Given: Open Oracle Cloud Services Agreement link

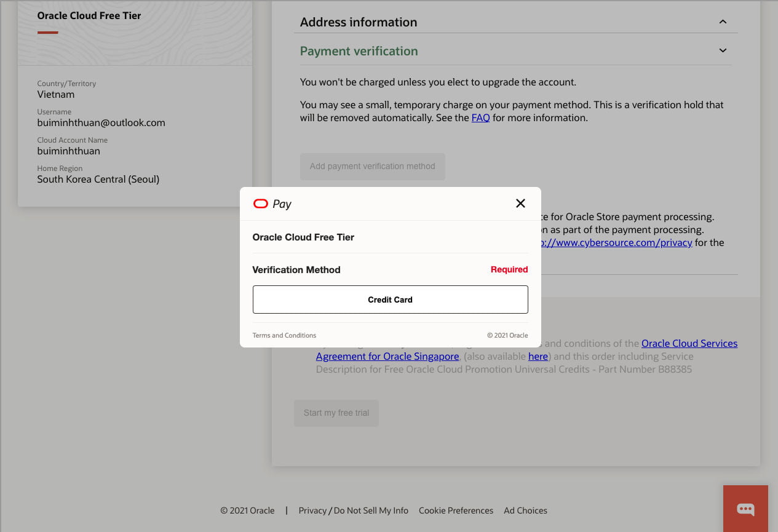Looking at the screenshot, I should [689, 343].
